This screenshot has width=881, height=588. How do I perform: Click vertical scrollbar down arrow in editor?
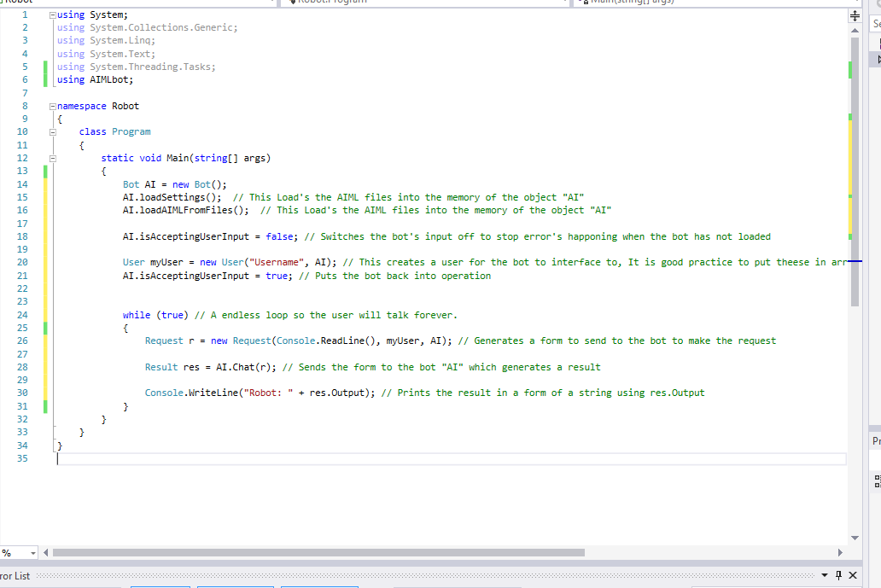(x=855, y=538)
